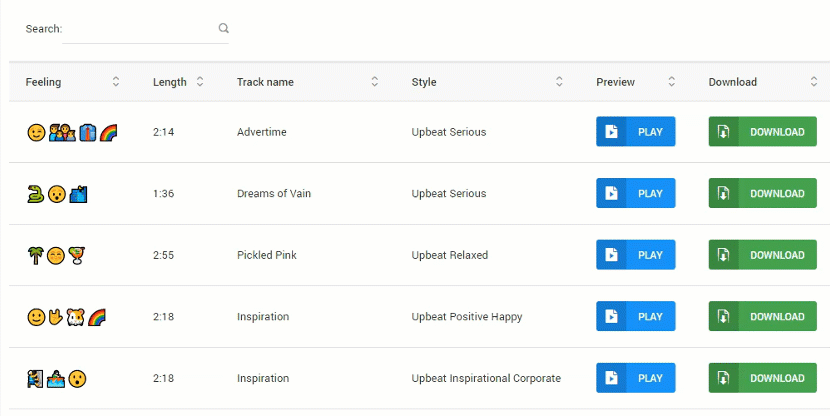The image size is (830, 416).
Task: Toggle sorting on the Style column
Action: pos(559,82)
